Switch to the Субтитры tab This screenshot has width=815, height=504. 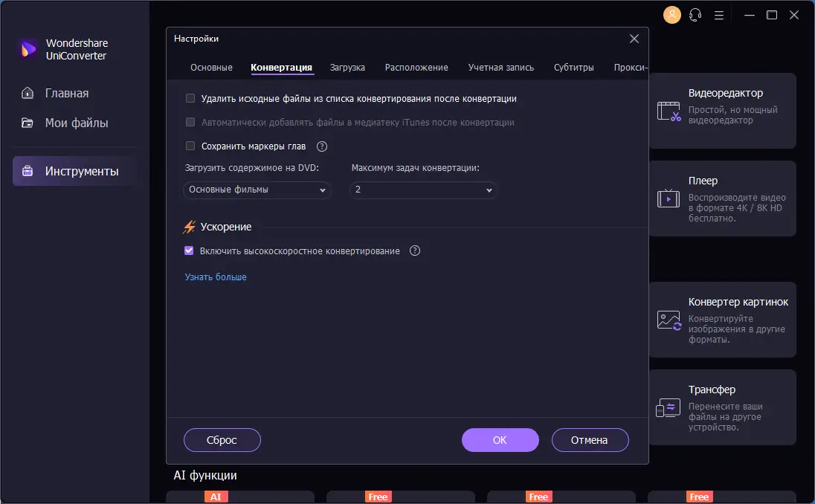click(574, 67)
